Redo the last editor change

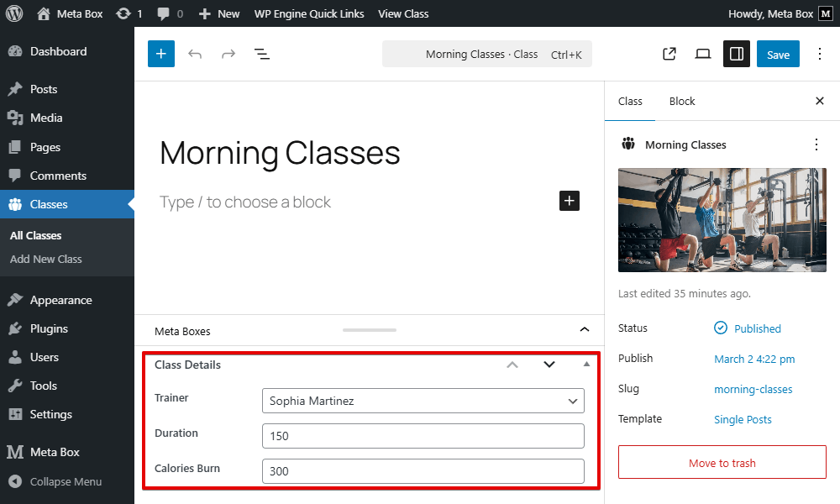pyautogui.click(x=228, y=54)
